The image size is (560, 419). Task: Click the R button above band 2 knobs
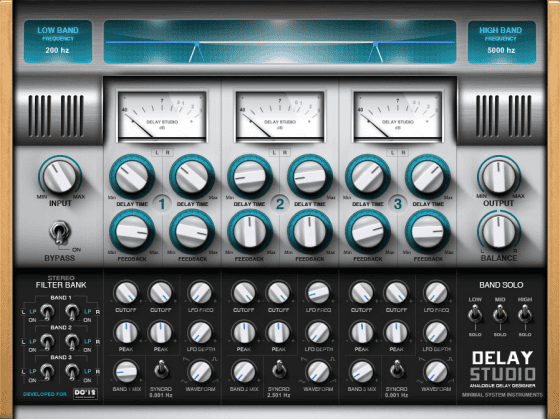click(x=285, y=153)
